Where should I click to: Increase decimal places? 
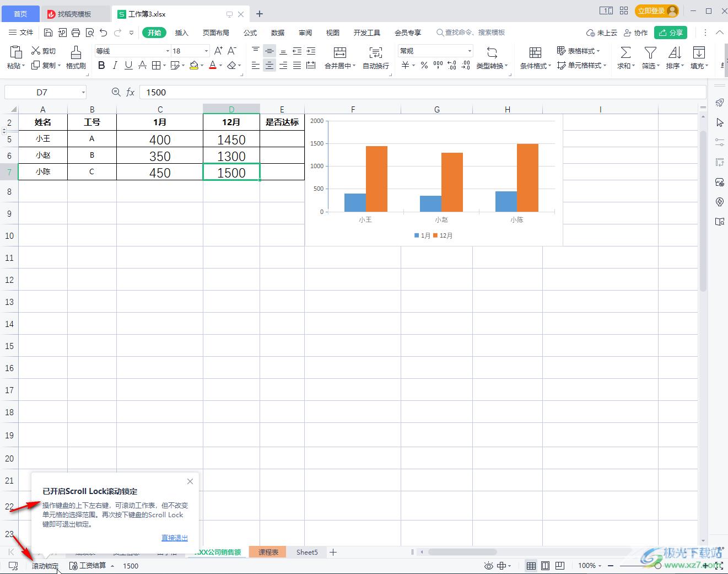(x=452, y=66)
